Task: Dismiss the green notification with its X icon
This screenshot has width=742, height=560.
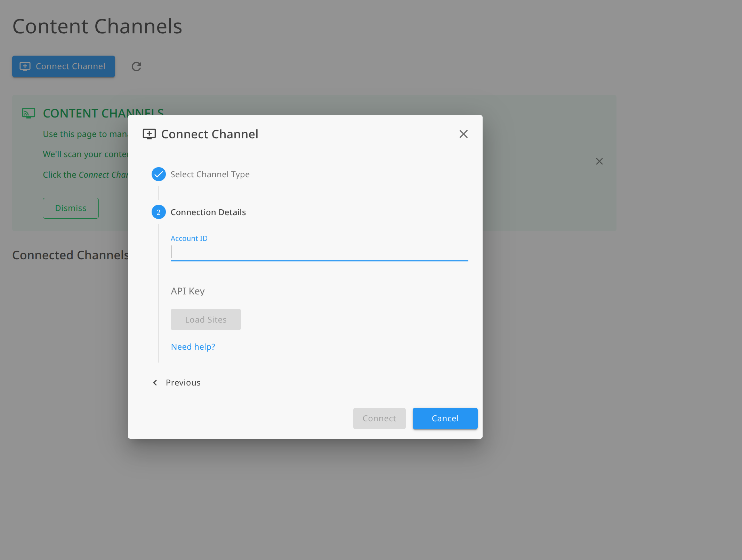Action: pyautogui.click(x=599, y=161)
